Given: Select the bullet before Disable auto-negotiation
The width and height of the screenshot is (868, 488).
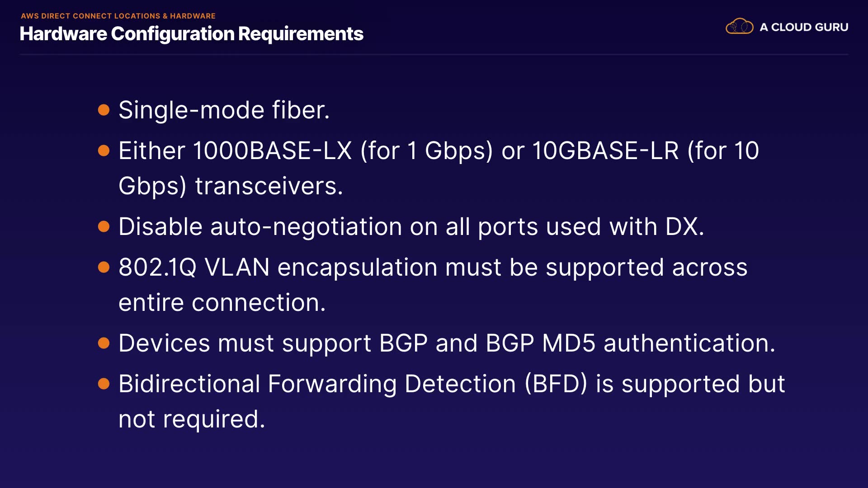Looking at the screenshot, I should (x=104, y=226).
